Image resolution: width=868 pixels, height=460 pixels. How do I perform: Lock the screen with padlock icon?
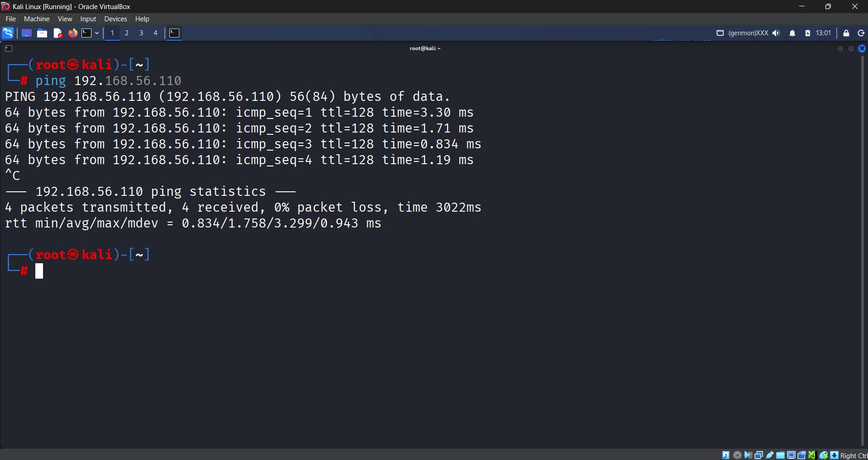pyautogui.click(x=846, y=33)
